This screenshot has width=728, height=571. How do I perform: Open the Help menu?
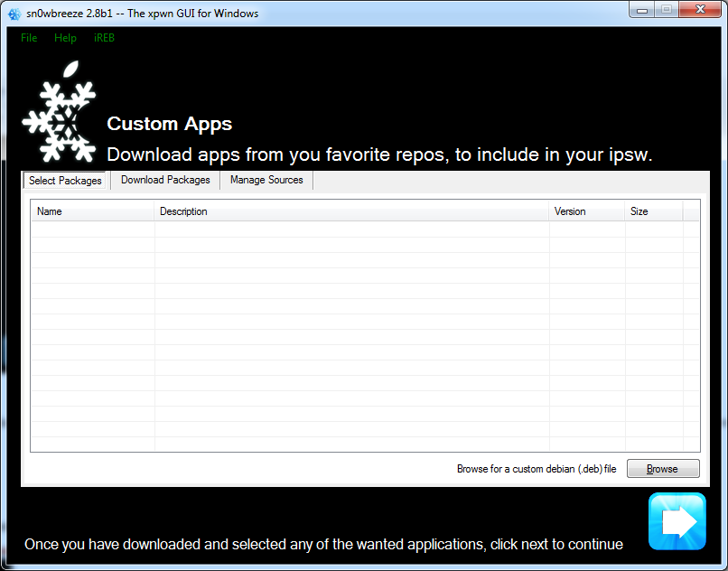[x=65, y=38]
